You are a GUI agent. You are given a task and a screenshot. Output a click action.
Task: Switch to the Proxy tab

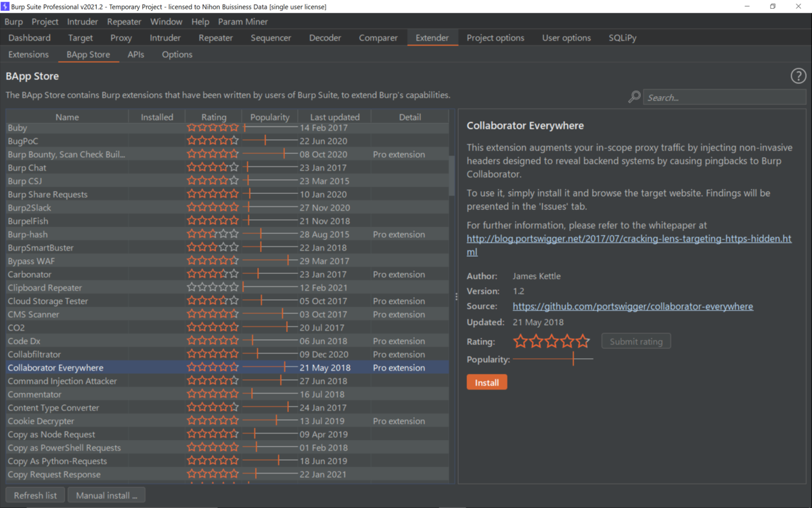pyautogui.click(x=121, y=38)
